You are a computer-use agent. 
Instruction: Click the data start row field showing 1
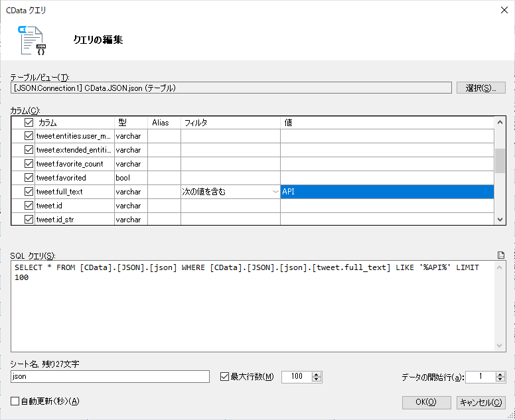480,376
